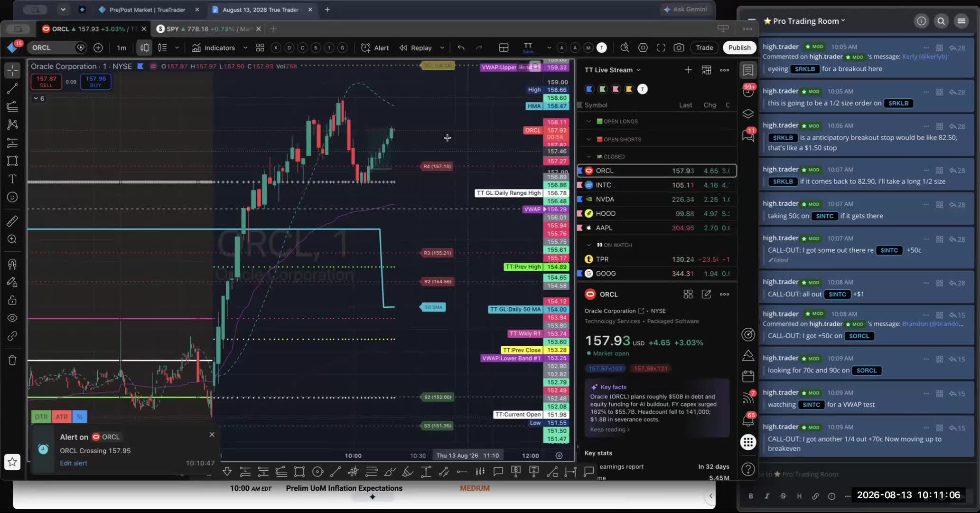Open the info icon in Pro Trading Room
Viewport: 980px width, 513px height.
[921, 21]
